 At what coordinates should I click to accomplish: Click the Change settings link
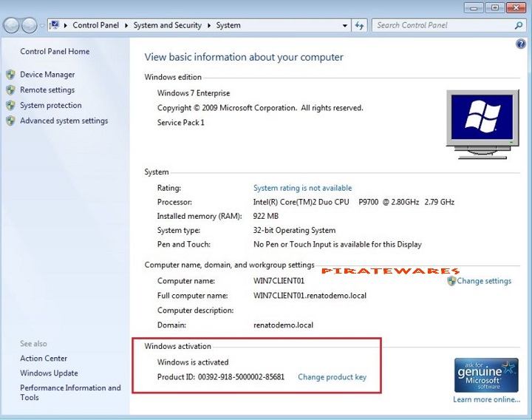tap(484, 281)
